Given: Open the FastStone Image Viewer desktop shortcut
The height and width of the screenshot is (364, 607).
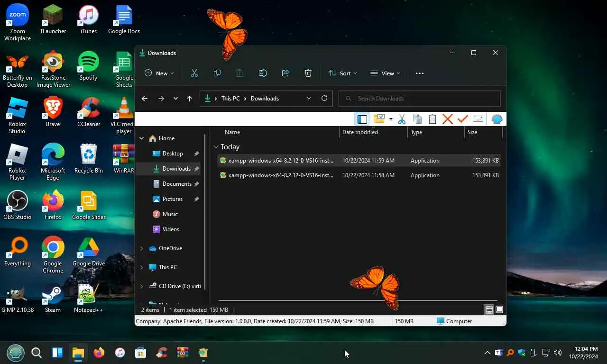Looking at the screenshot, I should coord(53,69).
